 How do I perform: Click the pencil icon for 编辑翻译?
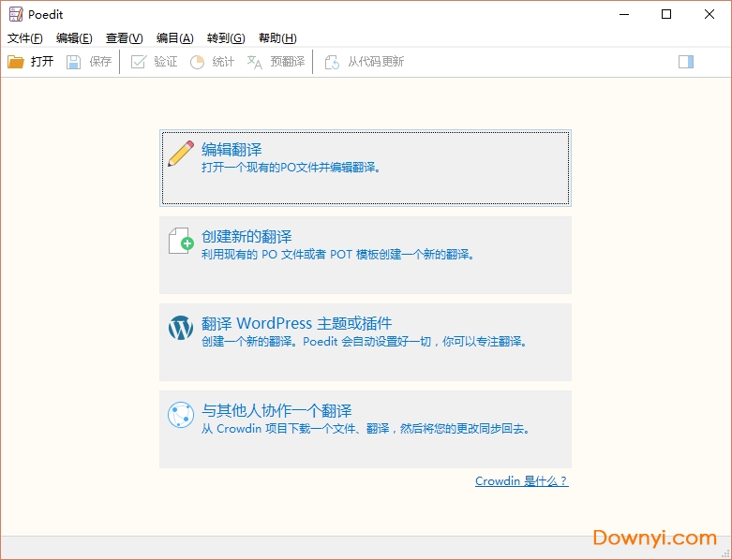click(181, 154)
